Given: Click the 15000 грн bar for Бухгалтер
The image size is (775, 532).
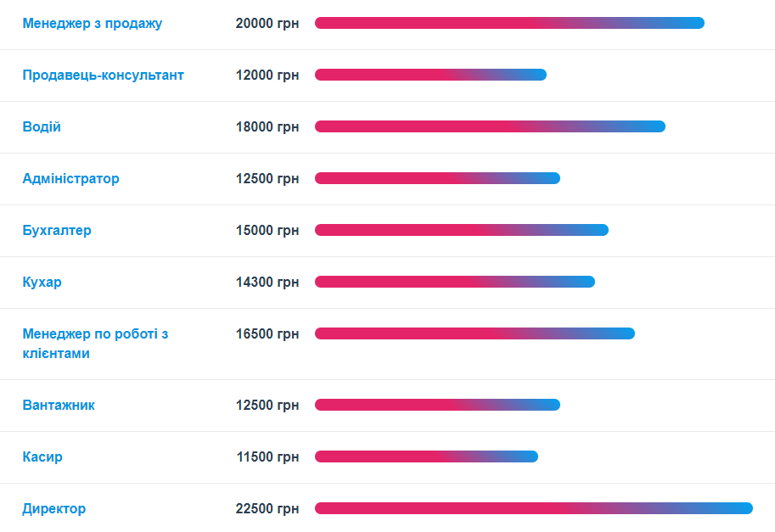Looking at the screenshot, I should click(x=462, y=230).
